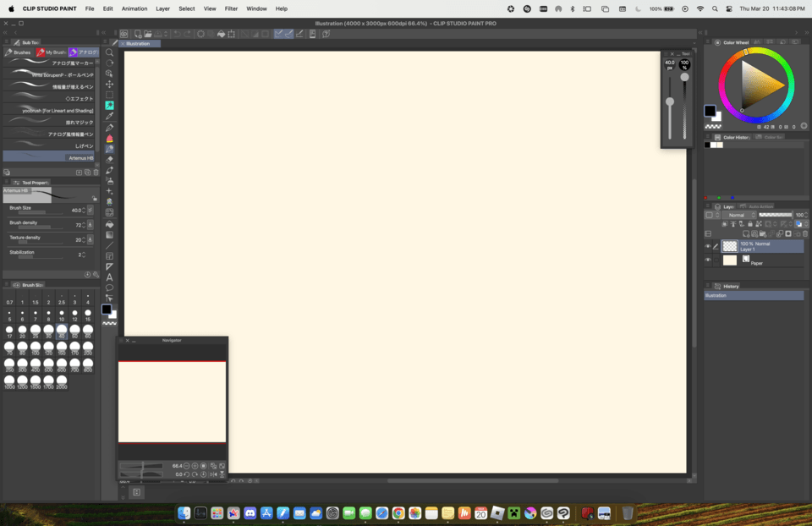Image resolution: width=812 pixels, height=526 pixels.
Task: Select the Frame border tool
Action: pyautogui.click(x=109, y=256)
